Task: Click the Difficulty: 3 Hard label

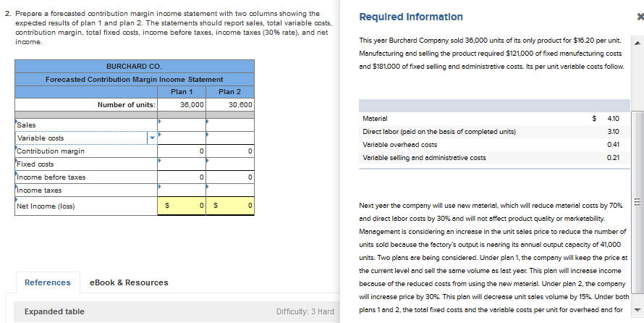Action: 305,311
